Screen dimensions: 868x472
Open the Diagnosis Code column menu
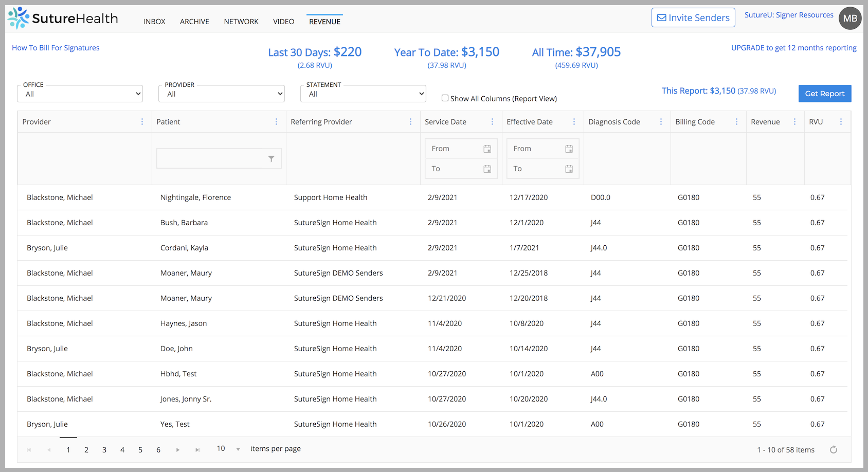click(x=661, y=121)
